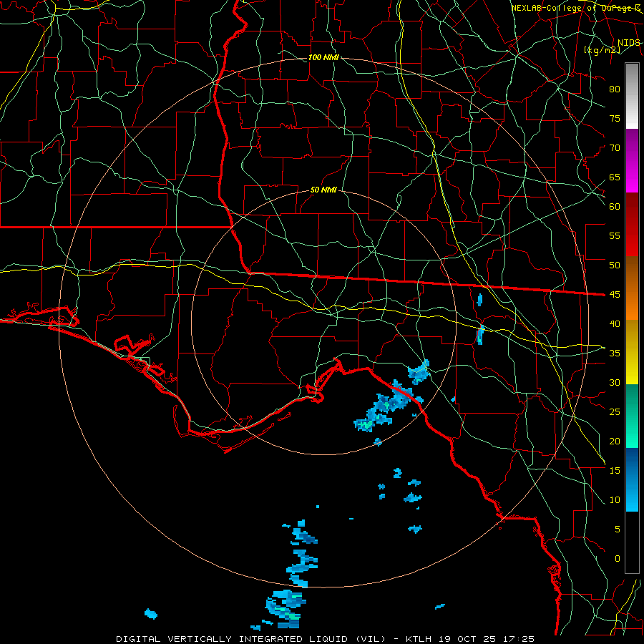Image resolution: width=644 pixels, height=644 pixels.
Task: Click the scale value 45
Action: pos(615,295)
